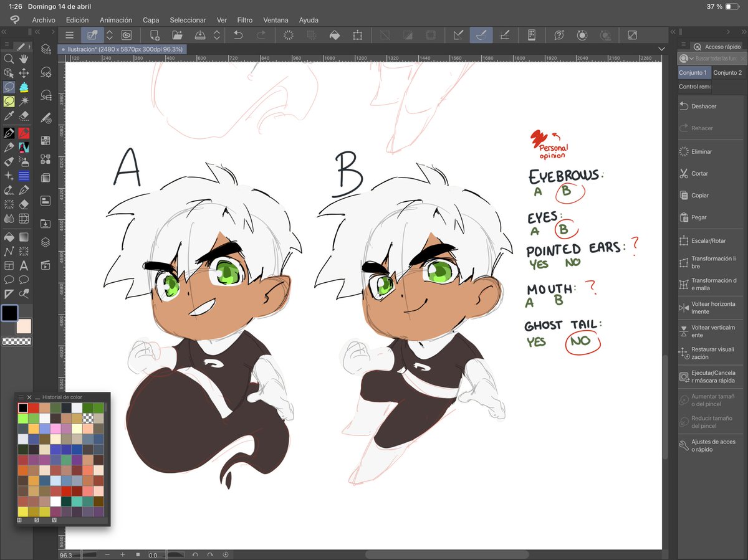Click the Undo arrow in command bar
Image resolution: width=748 pixels, height=560 pixels.
[237, 36]
